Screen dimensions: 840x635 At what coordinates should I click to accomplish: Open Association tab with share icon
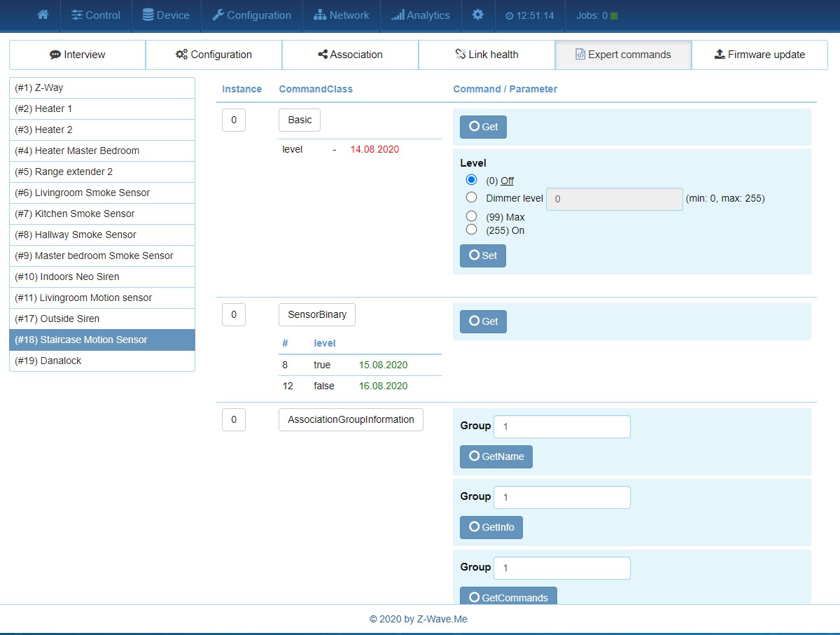(350, 55)
